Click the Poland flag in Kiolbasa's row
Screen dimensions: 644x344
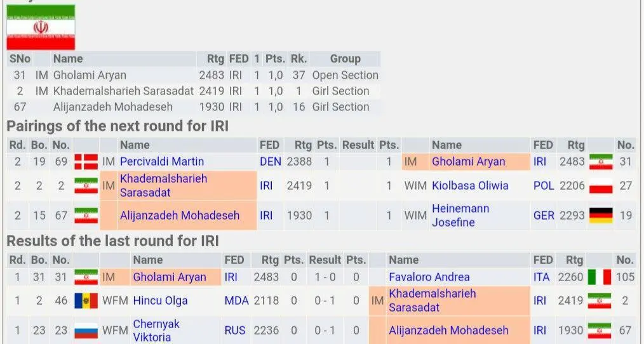pyautogui.click(x=600, y=186)
